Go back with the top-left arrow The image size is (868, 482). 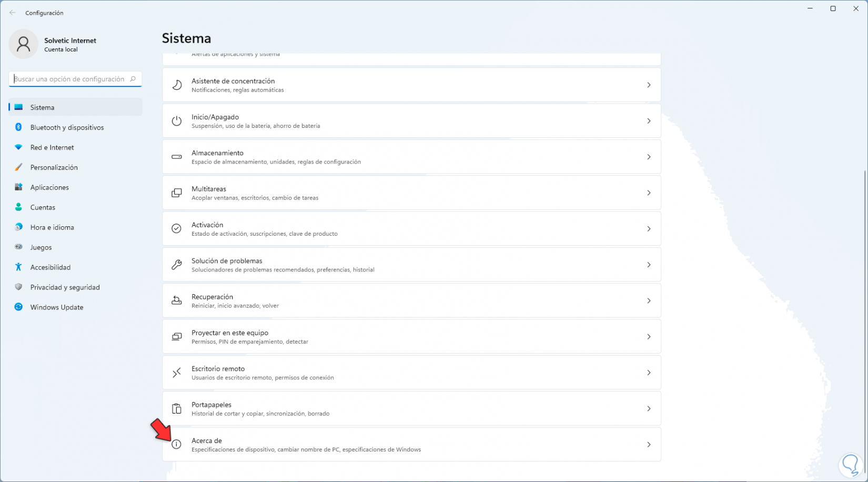click(13, 13)
